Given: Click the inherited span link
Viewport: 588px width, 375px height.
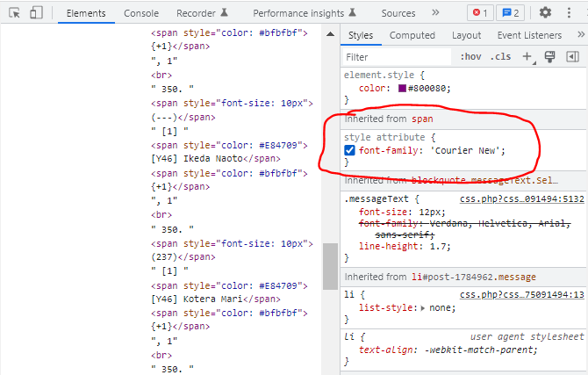Looking at the screenshot, I should [x=422, y=119].
